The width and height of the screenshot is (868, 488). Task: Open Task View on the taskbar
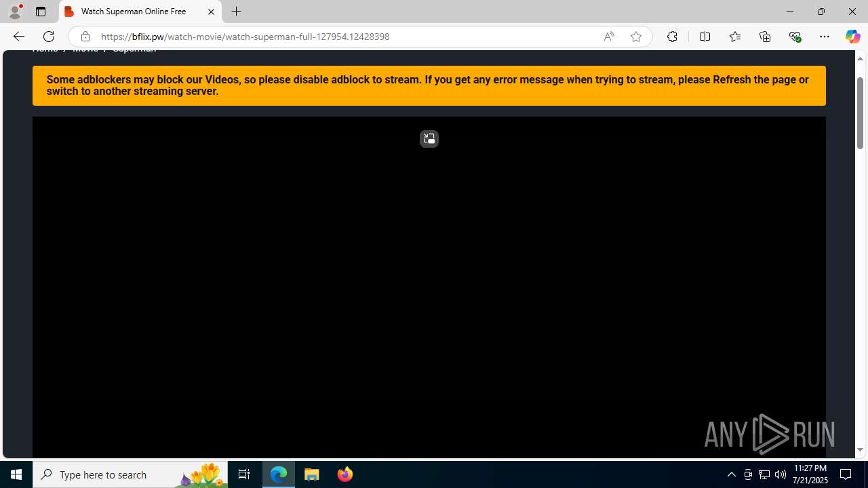pos(244,474)
